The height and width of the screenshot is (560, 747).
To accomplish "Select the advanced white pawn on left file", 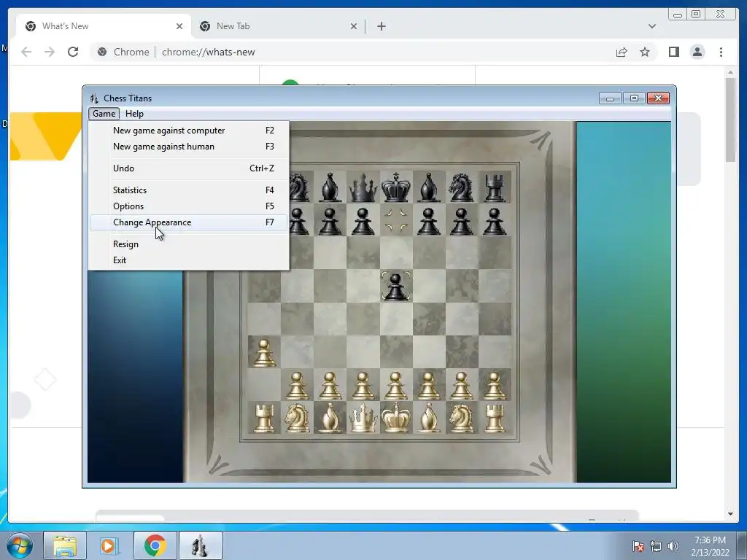I will point(264,352).
